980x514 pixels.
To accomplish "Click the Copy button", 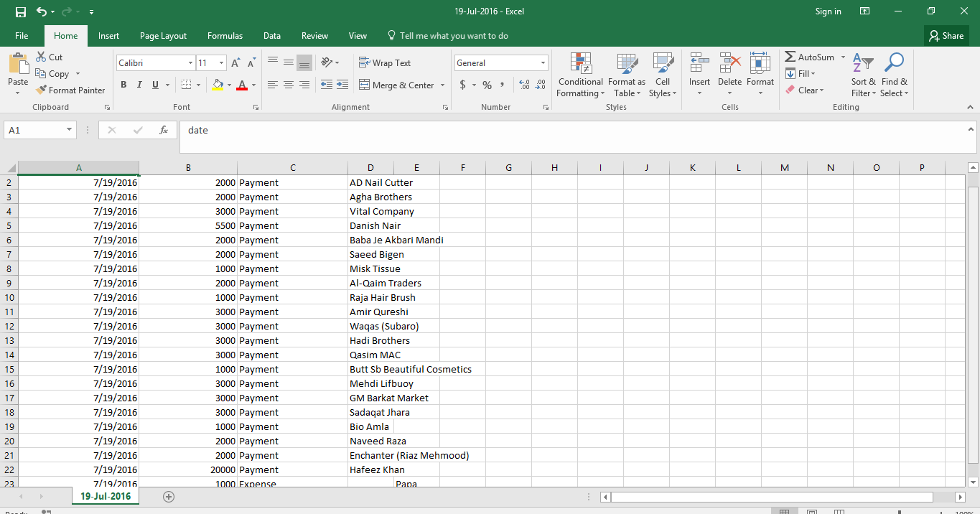I will click(x=52, y=73).
